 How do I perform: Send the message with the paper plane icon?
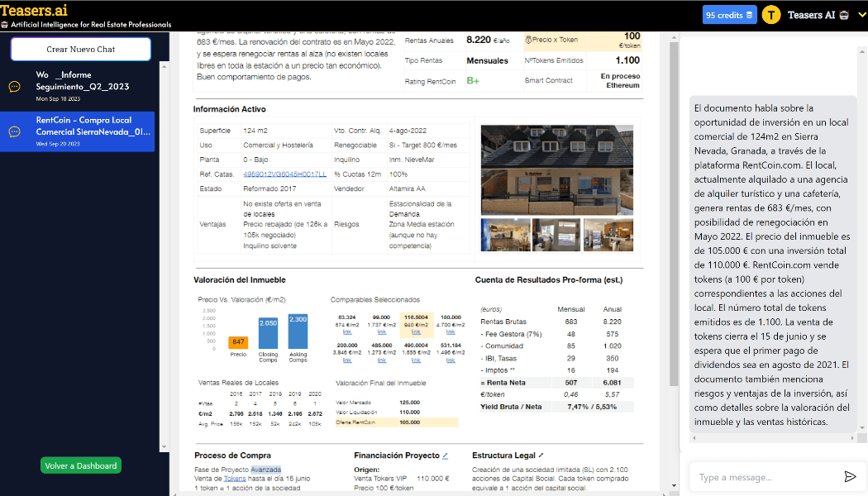click(x=850, y=477)
